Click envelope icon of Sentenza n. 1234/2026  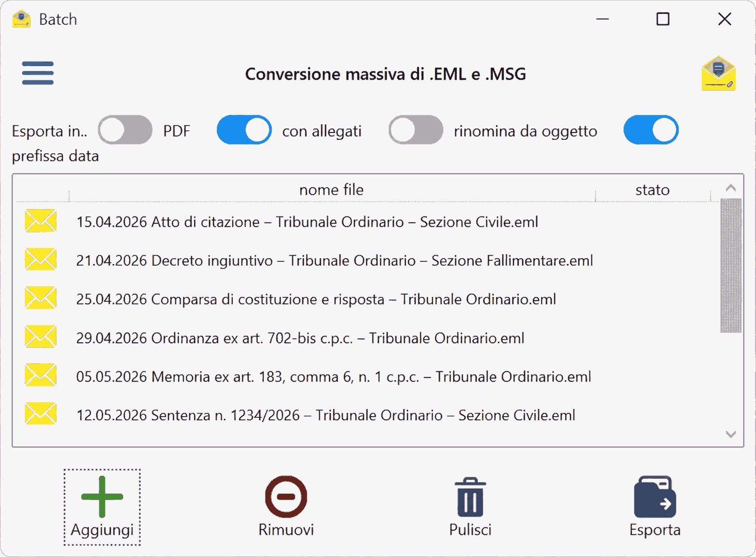(40, 414)
